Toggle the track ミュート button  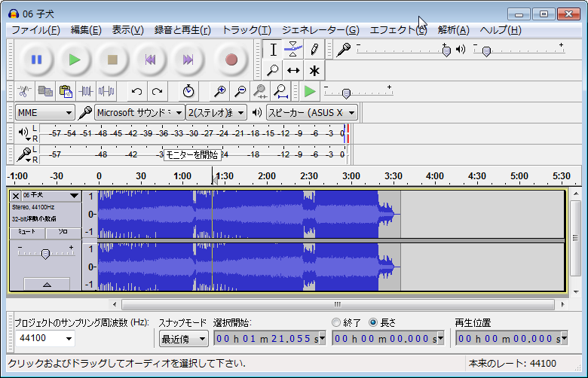coord(27,233)
